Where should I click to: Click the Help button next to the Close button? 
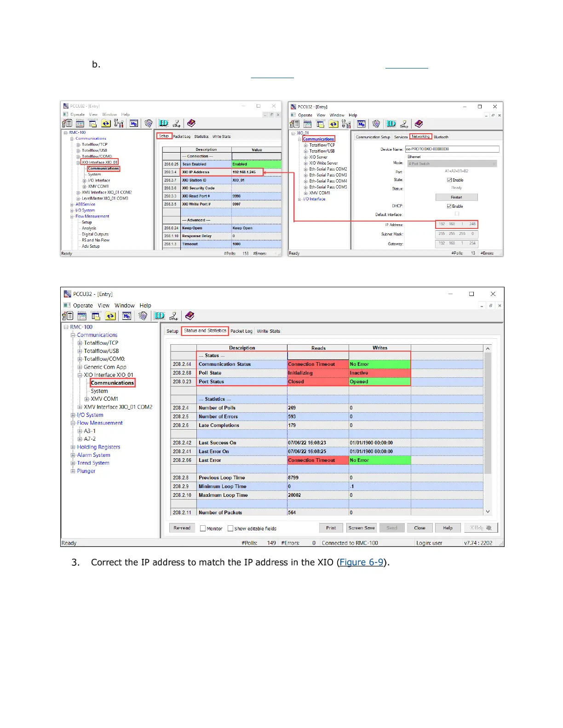(x=448, y=528)
